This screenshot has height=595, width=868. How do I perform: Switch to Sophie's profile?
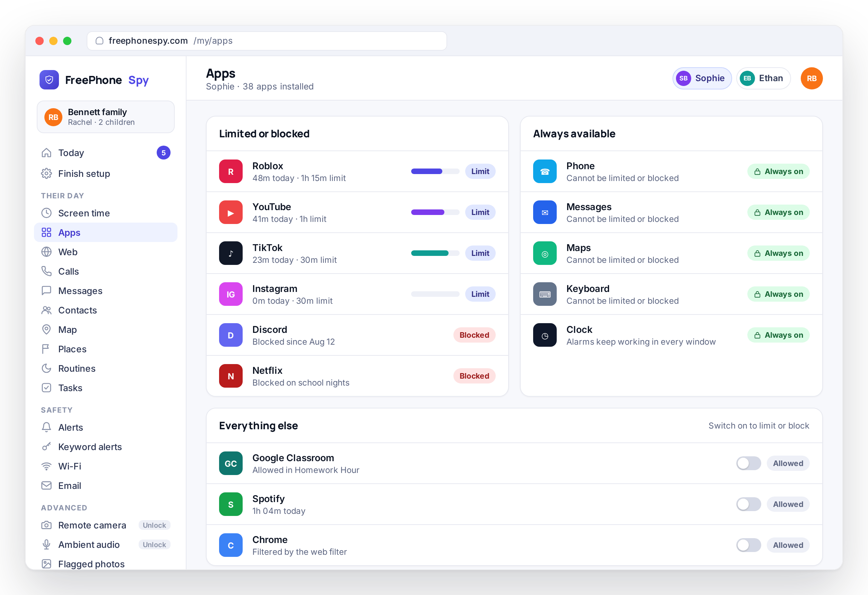click(702, 78)
